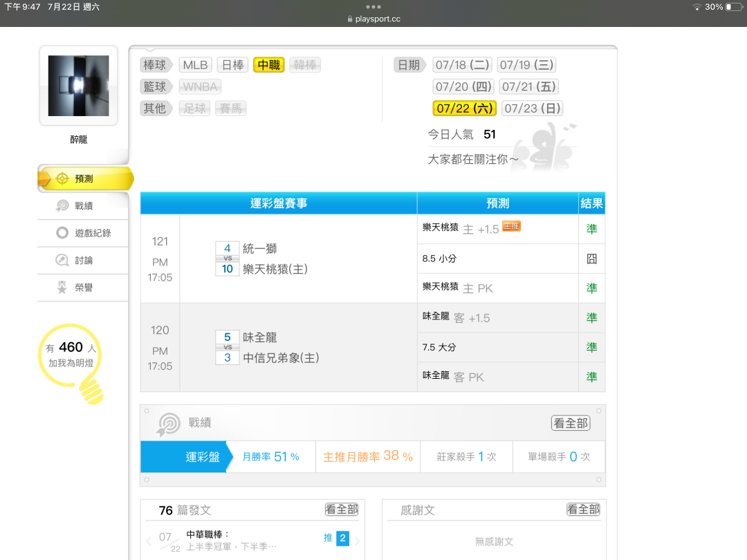The height and width of the screenshot is (560, 747).
Task: Click 看全部 in the 戰績 section
Action: 571,423
